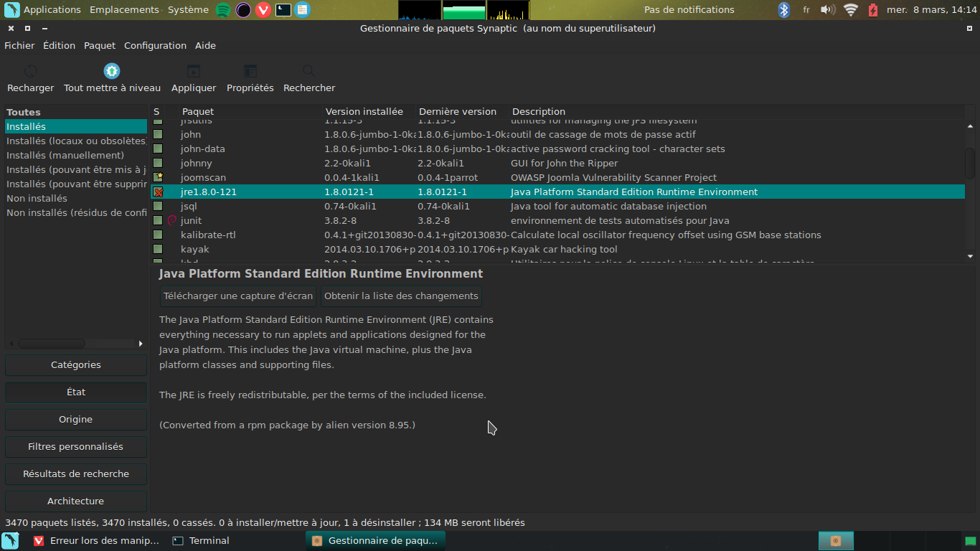Click the Appliquer toolbar icon
The image size is (980, 551).
(x=194, y=71)
